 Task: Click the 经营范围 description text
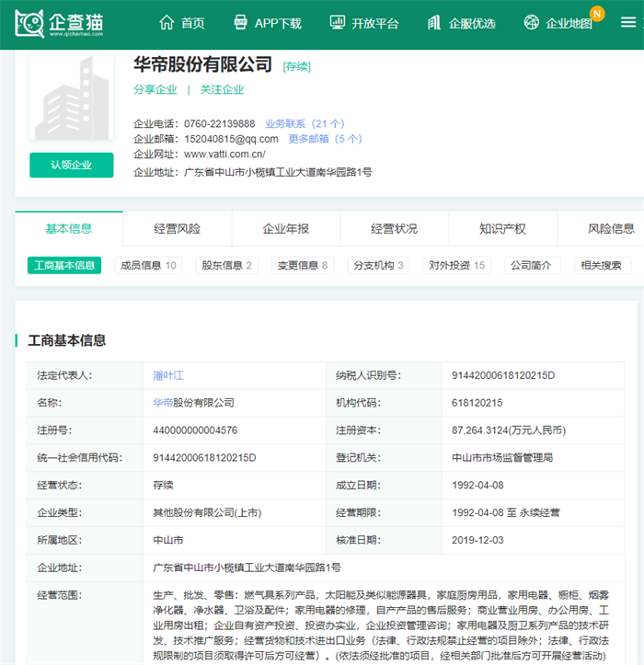tap(381, 625)
